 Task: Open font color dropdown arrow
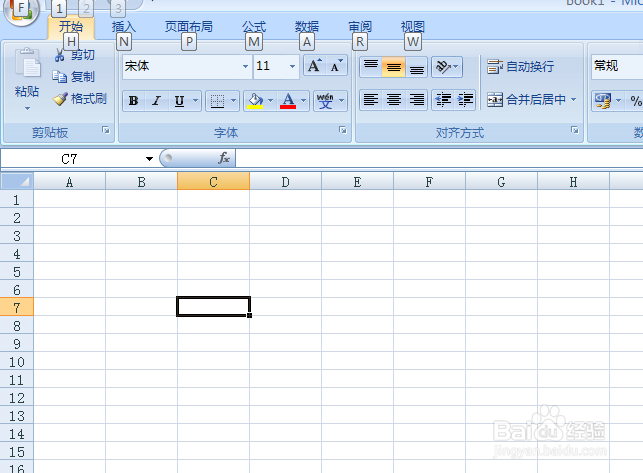[303, 101]
